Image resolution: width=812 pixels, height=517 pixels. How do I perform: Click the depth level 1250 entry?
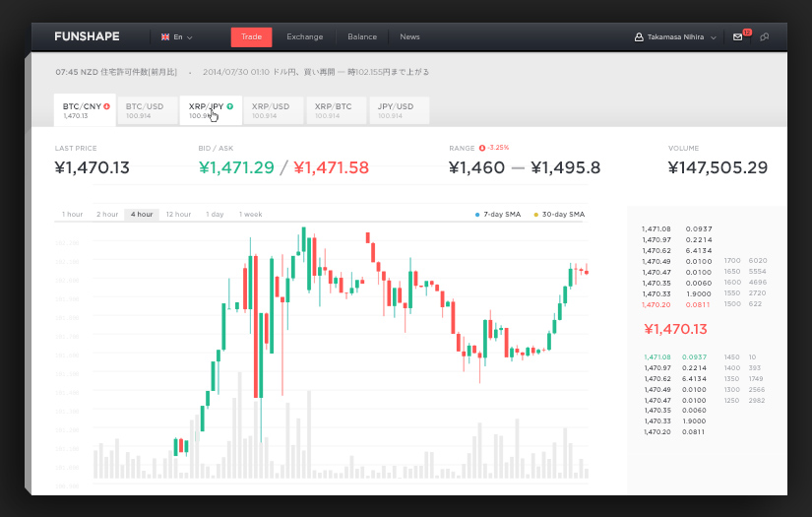pos(744,401)
